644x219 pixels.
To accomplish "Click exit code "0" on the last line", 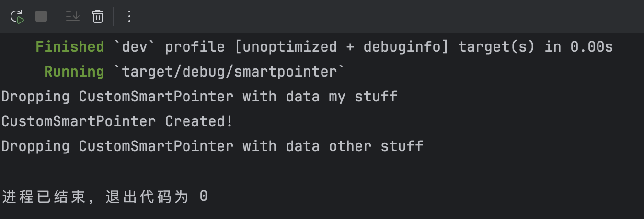I will (204, 197).
